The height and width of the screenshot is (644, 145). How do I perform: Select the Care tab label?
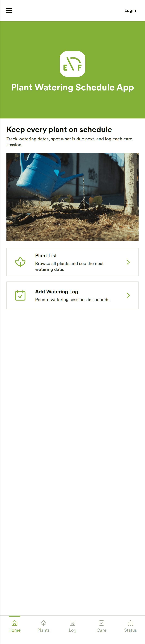(x=101, y=630)
